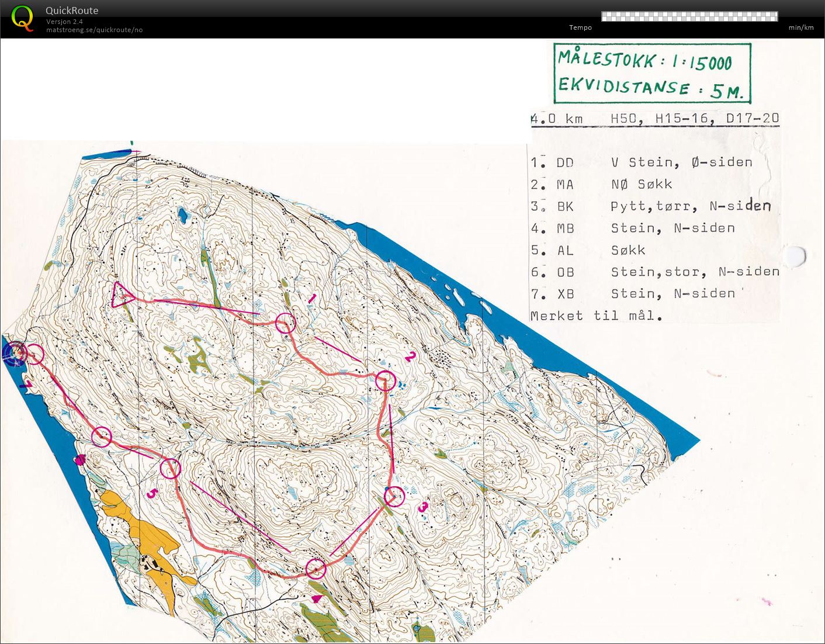Click the finish double circle at west shore
This screenshot has height=644, width=825.
(x=14, y=353)
